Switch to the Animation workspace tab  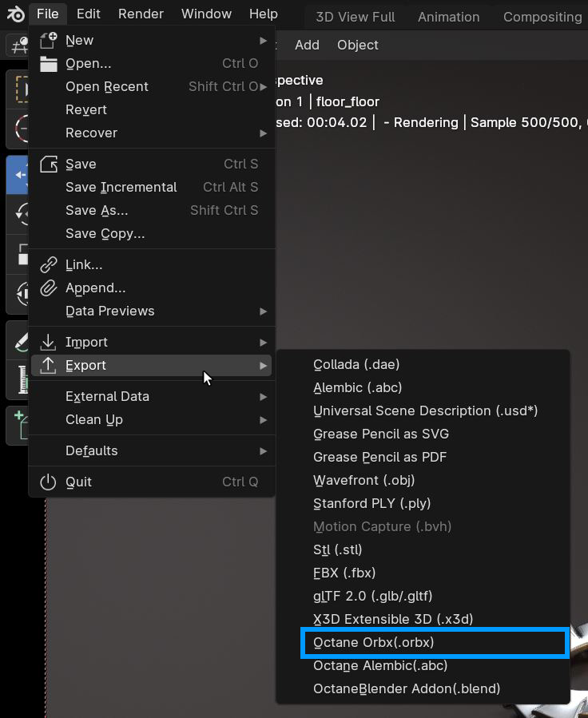coord(448,16)
